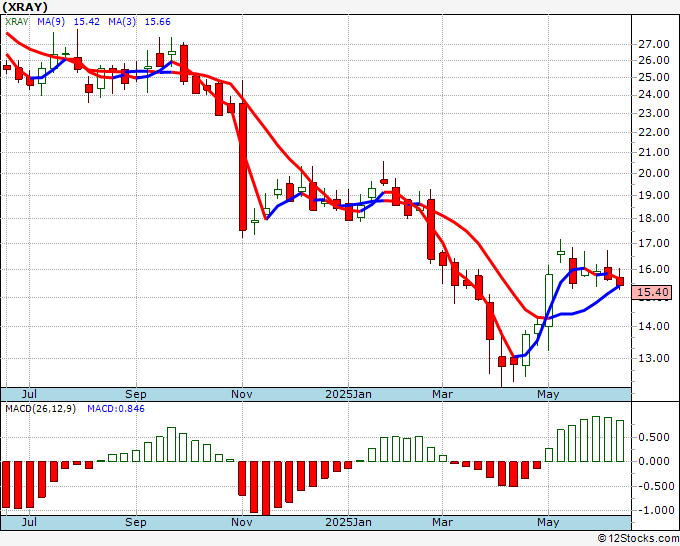
Task: Click the tallest green MACD bar after May
Action: click(596, 439)
